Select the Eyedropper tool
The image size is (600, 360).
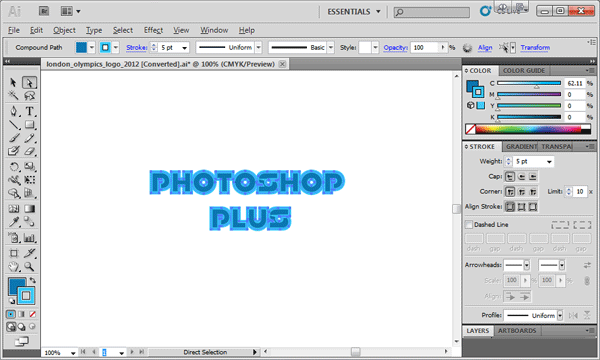(x=14, y=222)
